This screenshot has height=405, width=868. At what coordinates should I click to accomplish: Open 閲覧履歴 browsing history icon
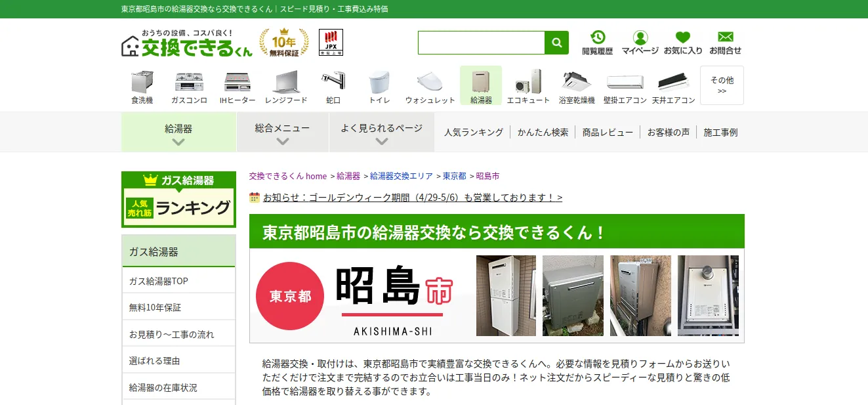pos(597,43)
